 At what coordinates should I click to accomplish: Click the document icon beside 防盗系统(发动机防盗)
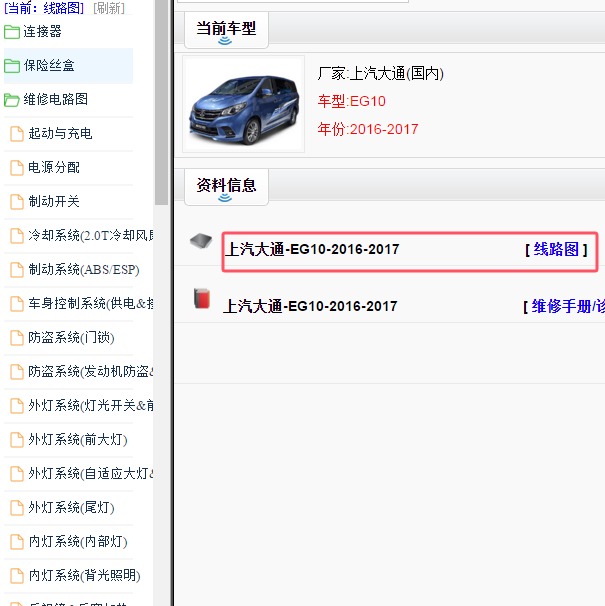click(x=17, y=372)
